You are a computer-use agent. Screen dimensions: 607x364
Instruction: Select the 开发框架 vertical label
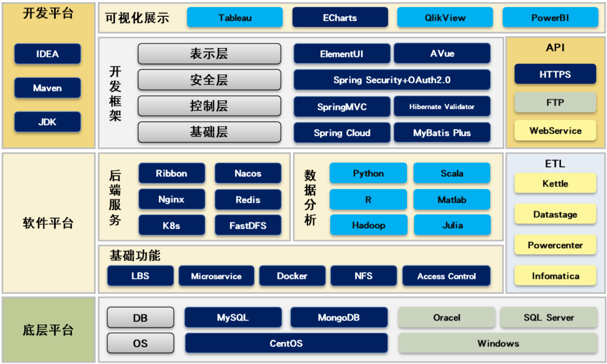point(115,93)
